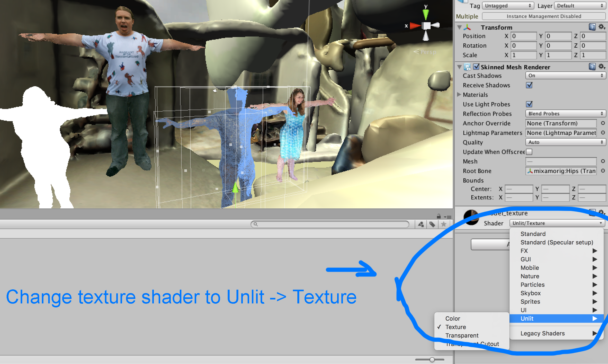This screenshot has width=608, height=364.
Task: Open the material settings gear menu
Action: pos(602,212)
